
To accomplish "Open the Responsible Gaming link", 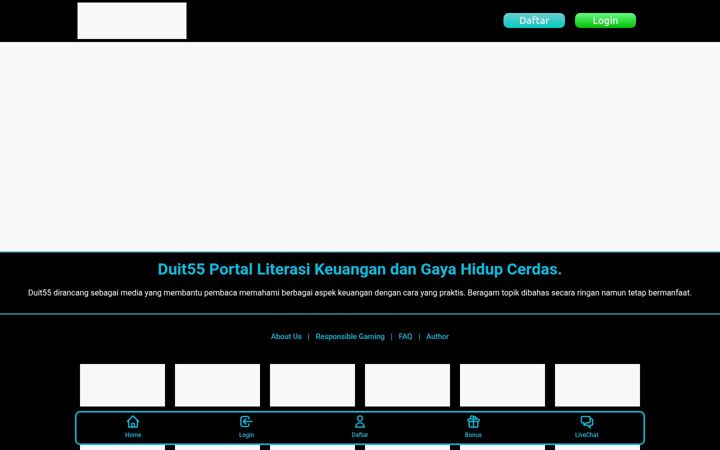I will tap(350, 337).
